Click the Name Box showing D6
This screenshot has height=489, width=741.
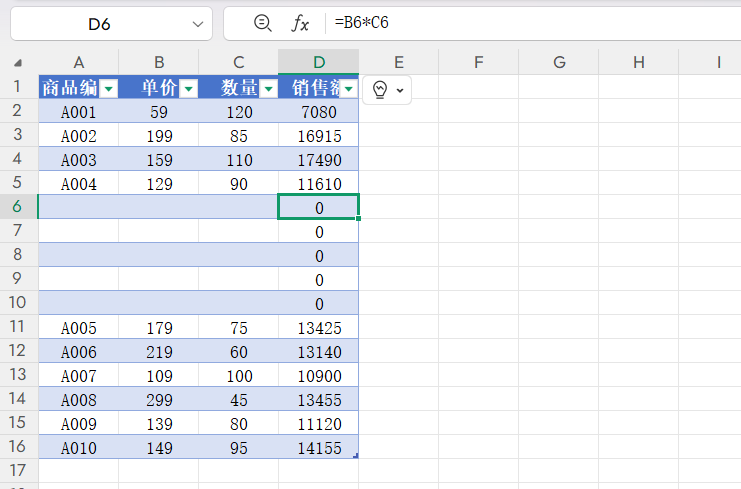98,23
